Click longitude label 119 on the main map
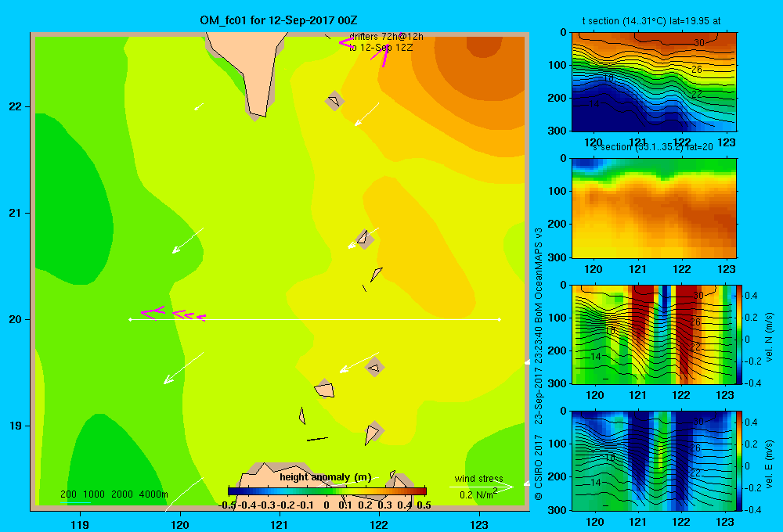 point(80,525)
